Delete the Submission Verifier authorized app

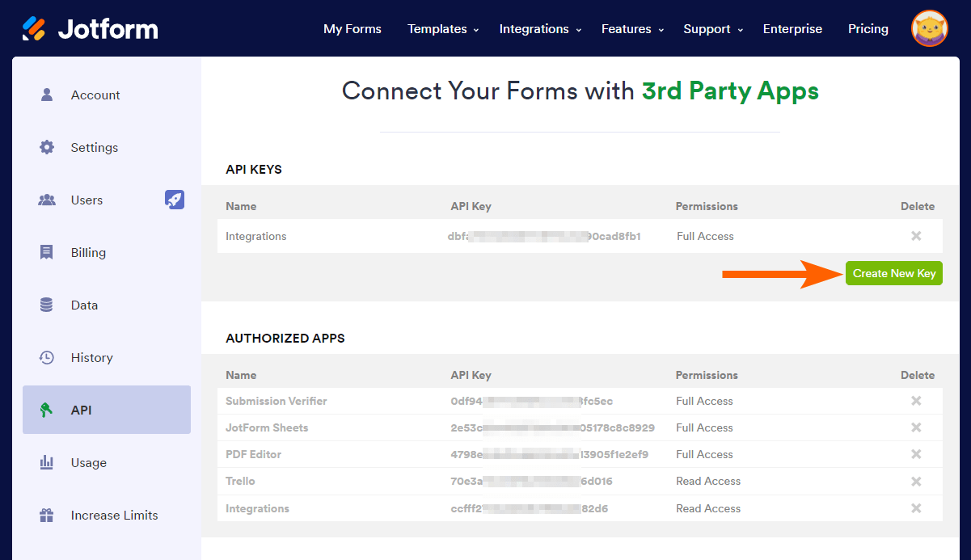click(x=916, y=401)
